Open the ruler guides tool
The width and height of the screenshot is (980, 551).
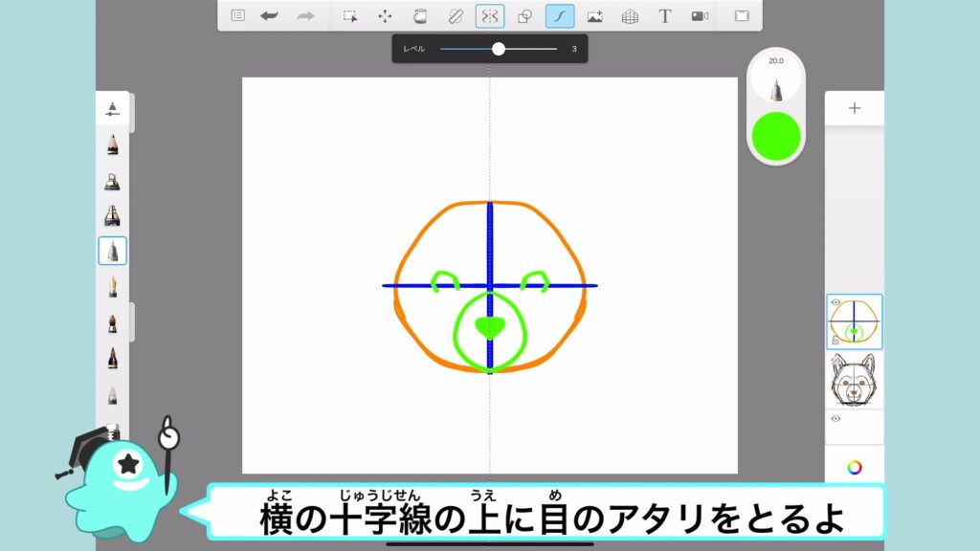click(x=455, y=15)
